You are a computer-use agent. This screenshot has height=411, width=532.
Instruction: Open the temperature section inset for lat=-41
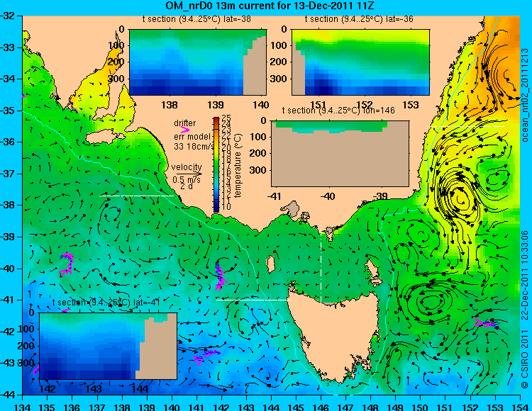[x=109, y=346]
